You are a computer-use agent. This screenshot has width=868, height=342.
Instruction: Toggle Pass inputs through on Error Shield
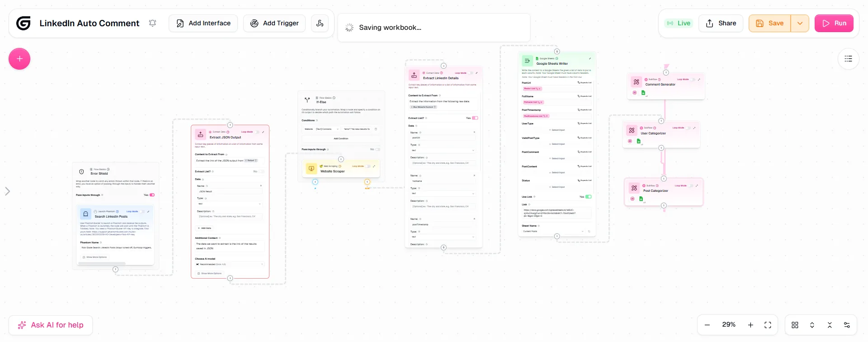pyautogui.click(x=152, y=195)
